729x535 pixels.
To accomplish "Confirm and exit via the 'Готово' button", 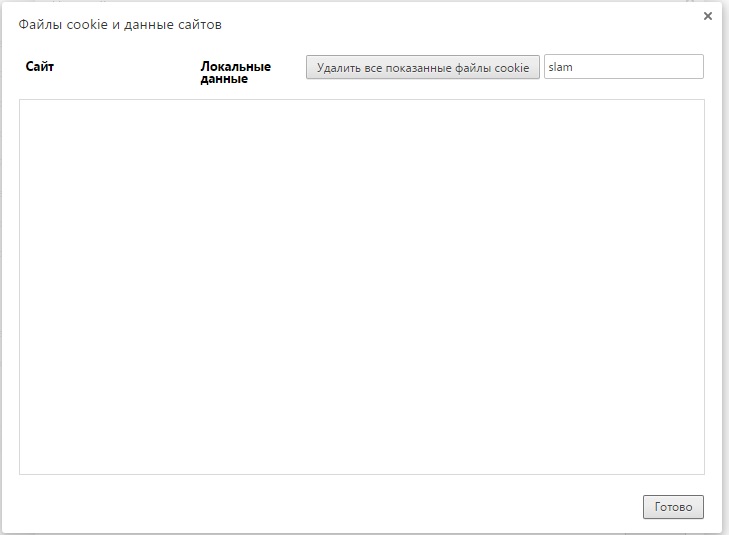I will (x=673, y=507).
